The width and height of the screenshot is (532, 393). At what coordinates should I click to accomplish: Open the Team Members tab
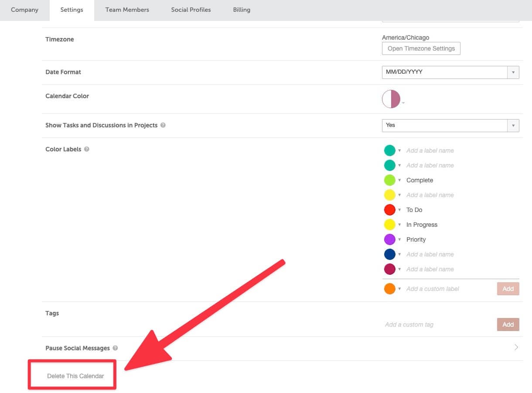pyautogui.click(x=127, y=10)
